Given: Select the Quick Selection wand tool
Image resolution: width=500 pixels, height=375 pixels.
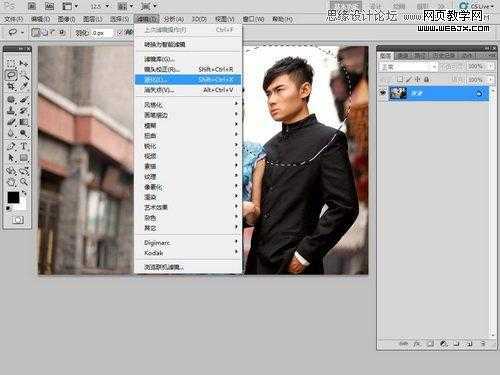Looking at the screenshot, I should 24,75.
